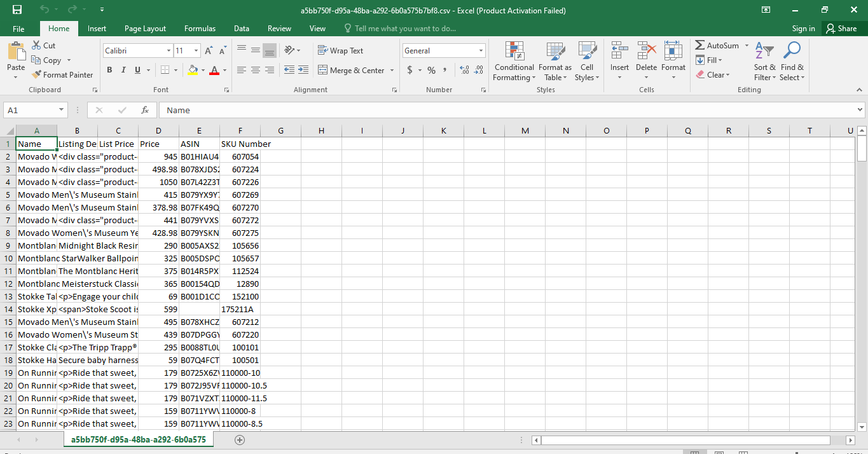Open Sort & Filter tool
This screenshot has height=454, width=868.
[764, 62]
